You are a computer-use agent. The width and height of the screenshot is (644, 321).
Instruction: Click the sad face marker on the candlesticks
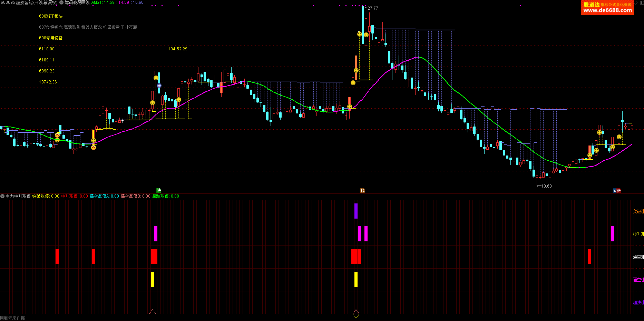159,86
